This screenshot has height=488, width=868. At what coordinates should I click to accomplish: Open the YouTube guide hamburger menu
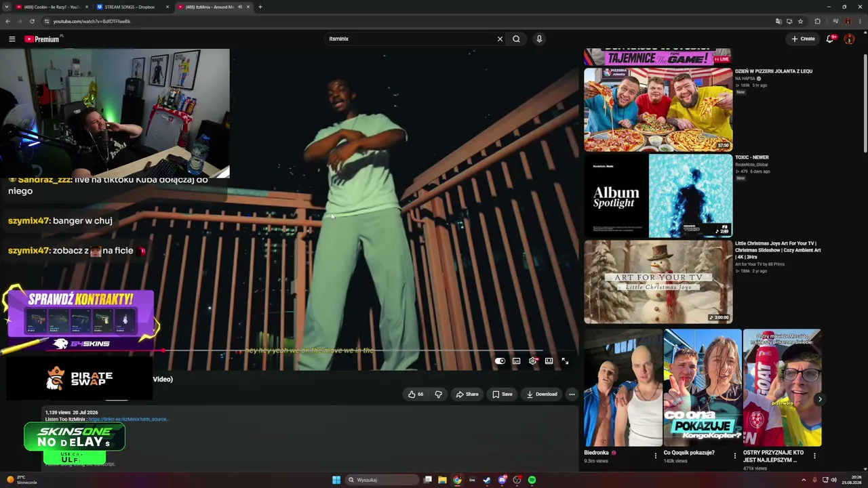click(x=12, y=39)
